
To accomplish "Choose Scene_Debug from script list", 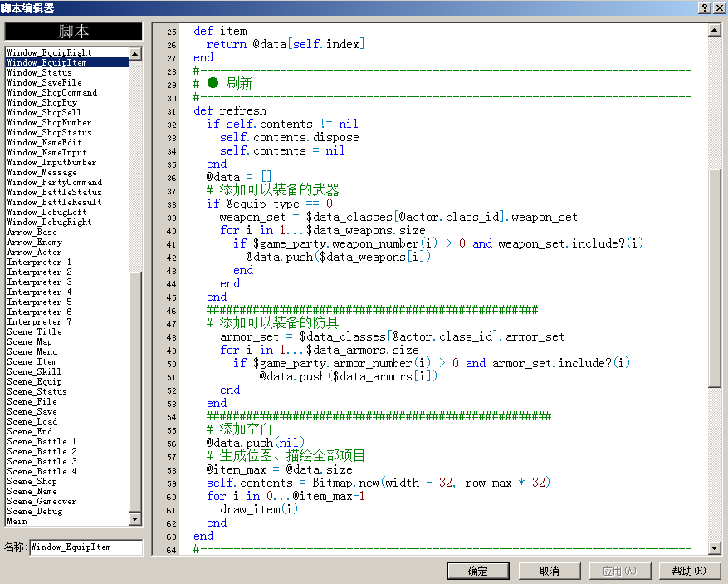I will point(67,512).
